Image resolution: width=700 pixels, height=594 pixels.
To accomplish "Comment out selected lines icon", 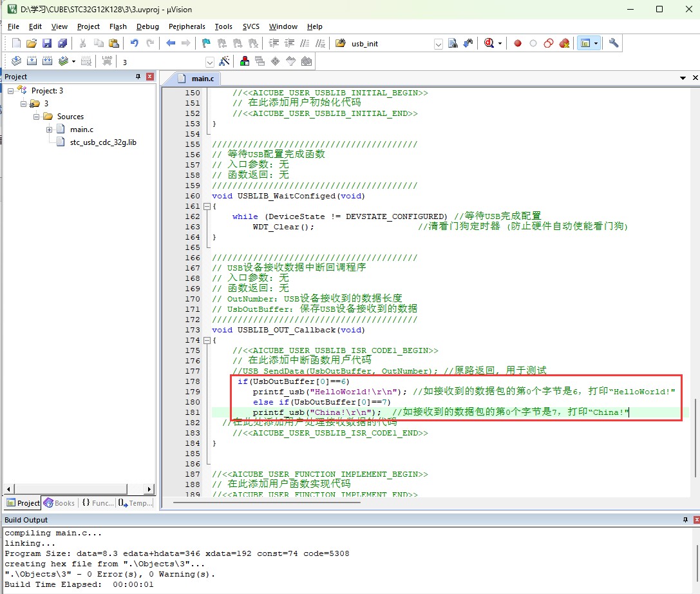I will [x=305, y=43].
